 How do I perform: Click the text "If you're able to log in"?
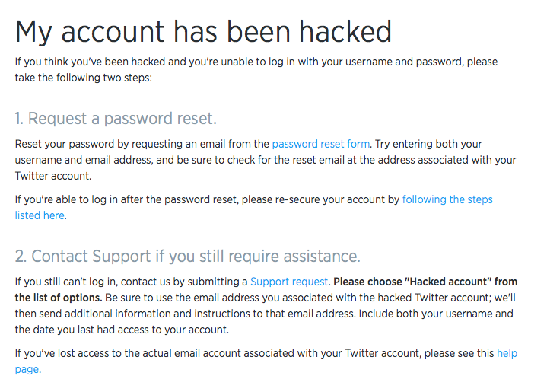click(x=76, y=199)
